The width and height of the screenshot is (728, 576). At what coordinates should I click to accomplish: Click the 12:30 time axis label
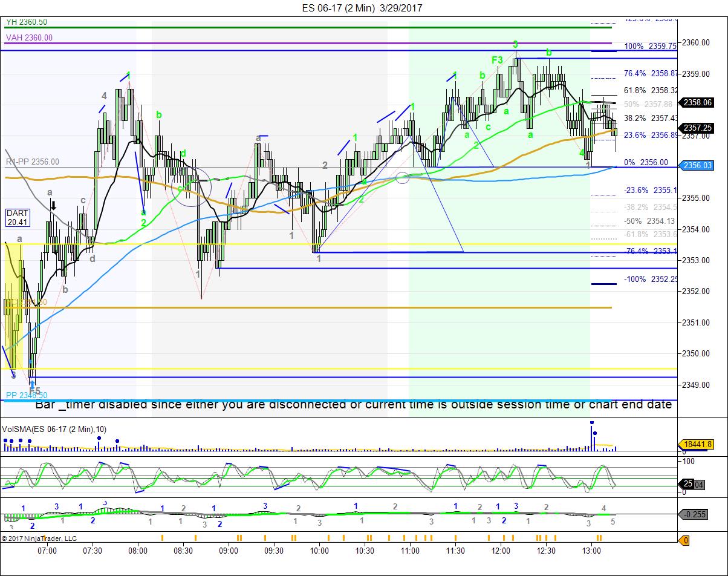point(546,550)
